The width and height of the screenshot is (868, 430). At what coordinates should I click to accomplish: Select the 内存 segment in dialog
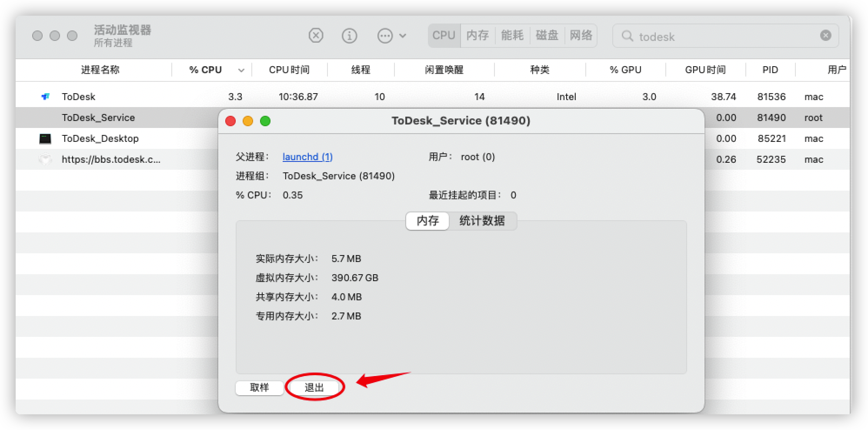427,221
